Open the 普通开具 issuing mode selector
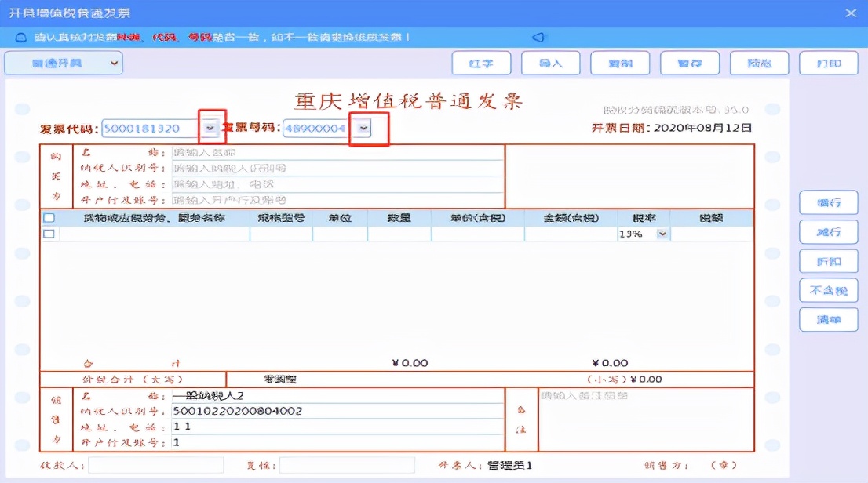Viewport: 868px width, 483px height. [x=63, y=63]
